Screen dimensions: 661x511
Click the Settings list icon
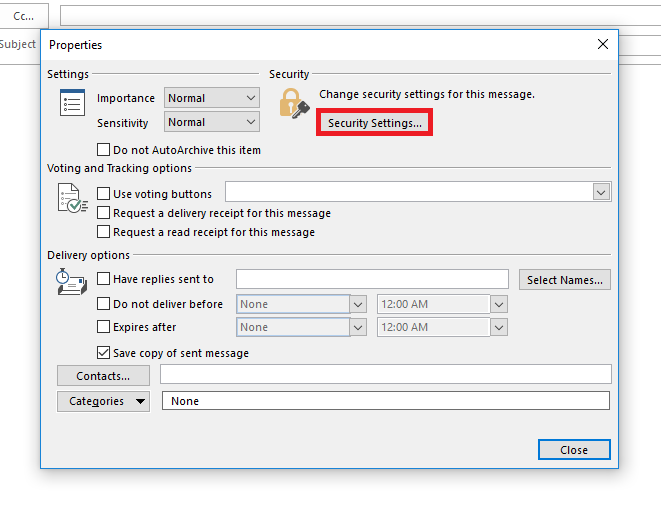pos(72,102)
